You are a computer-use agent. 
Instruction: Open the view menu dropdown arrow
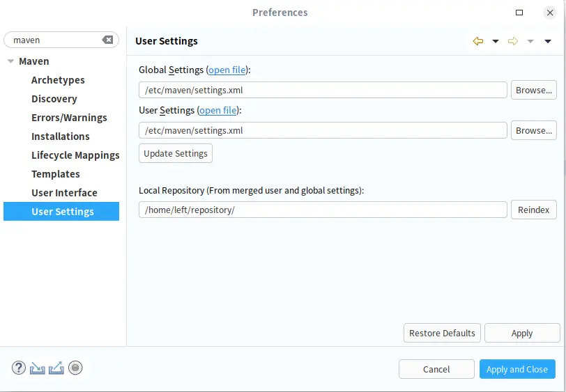548,42
